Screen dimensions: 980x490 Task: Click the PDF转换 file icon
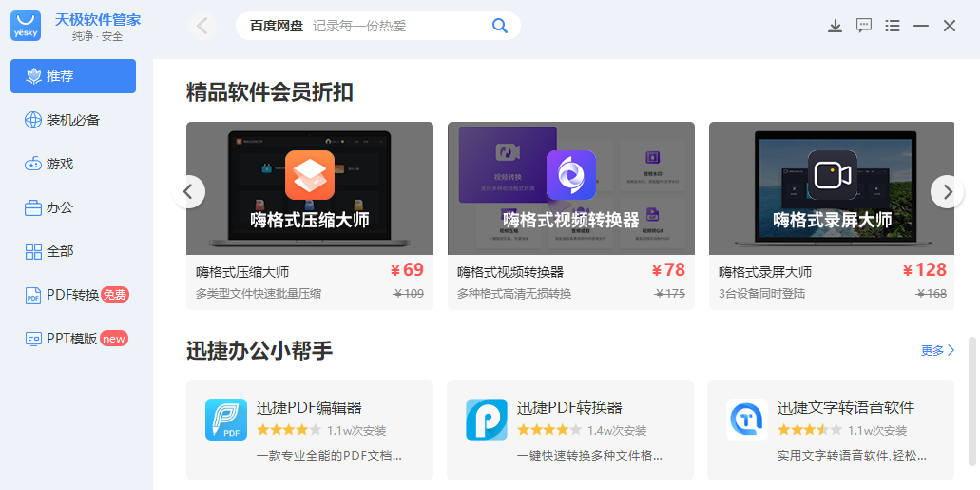coord(33,295)
